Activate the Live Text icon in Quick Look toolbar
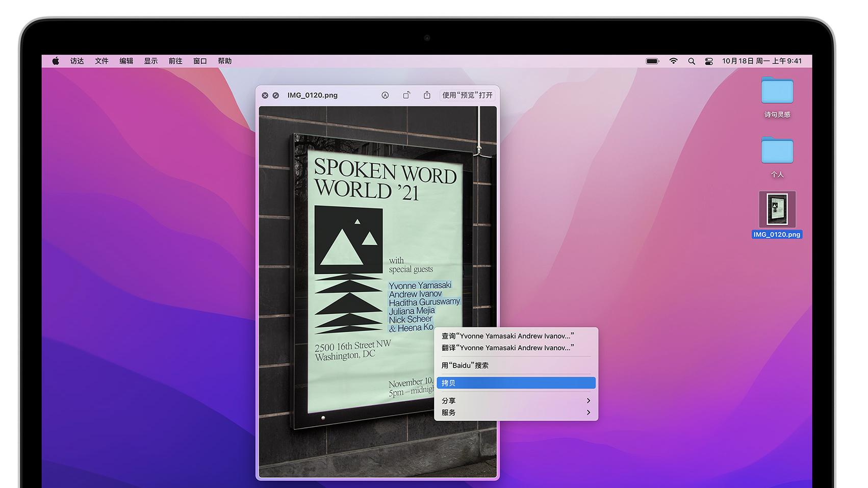 tap(385, 95)
